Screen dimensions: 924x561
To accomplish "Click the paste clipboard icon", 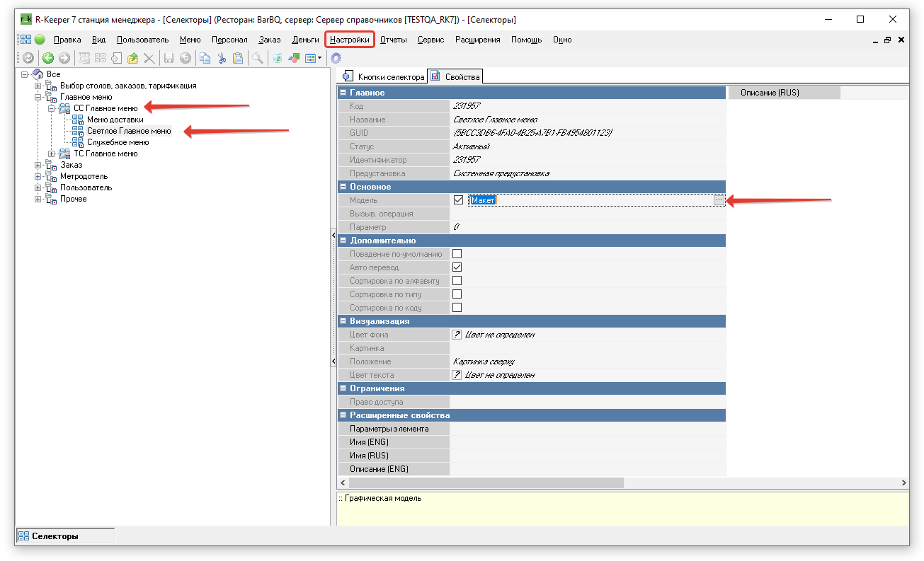I will pos(238,59).
